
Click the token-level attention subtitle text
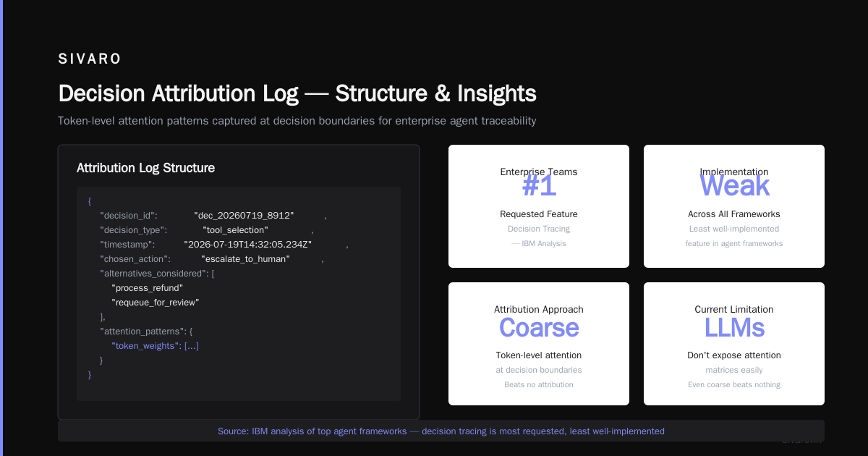(297, 121)
